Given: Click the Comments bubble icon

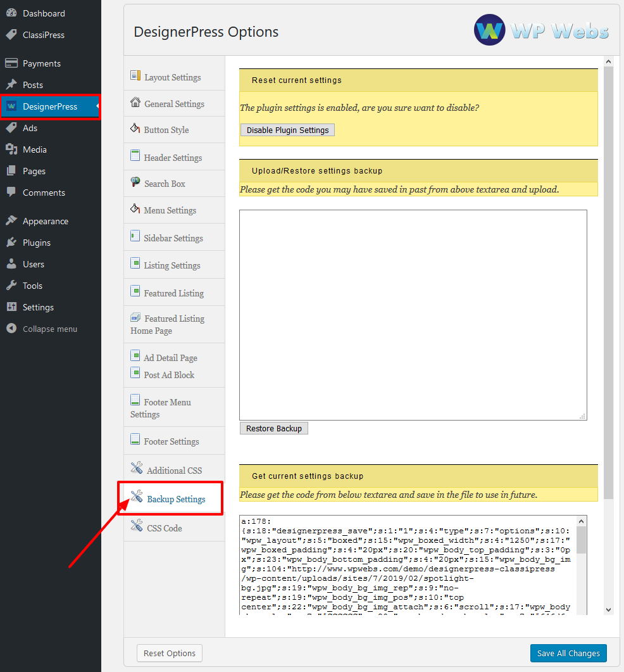Looking at the screenshot, I should tap(11, 192).
